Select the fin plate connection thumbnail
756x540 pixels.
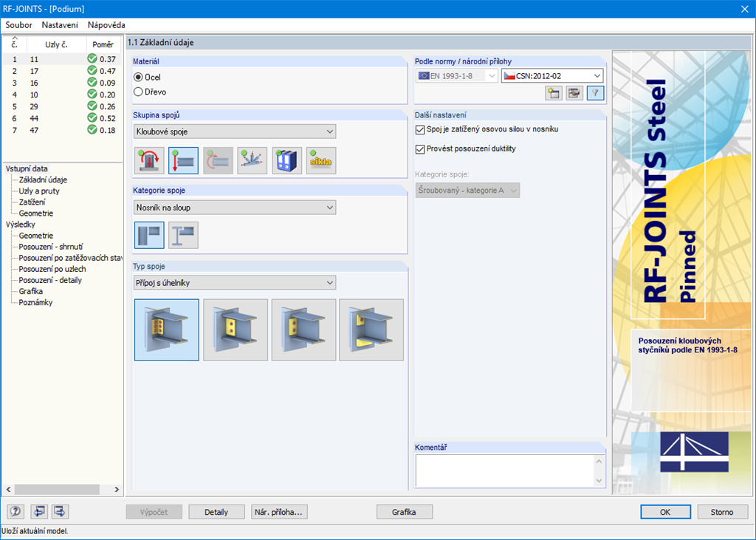(236, 330)
